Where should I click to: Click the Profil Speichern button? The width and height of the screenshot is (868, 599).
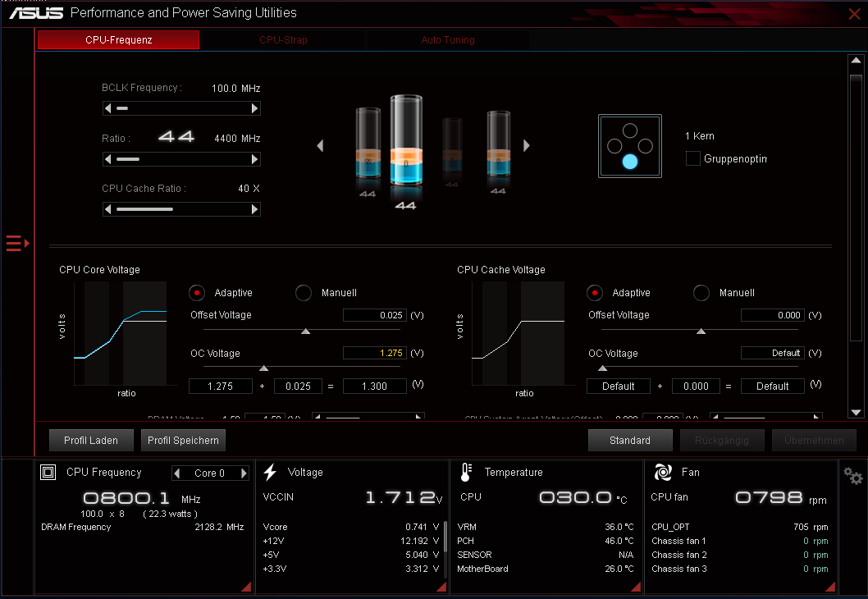coord(183,440)
